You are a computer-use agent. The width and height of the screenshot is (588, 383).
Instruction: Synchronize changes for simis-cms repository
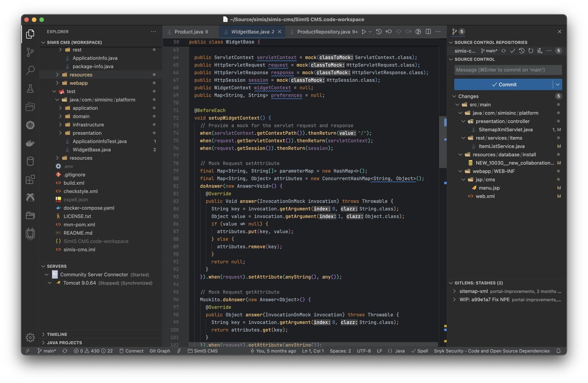[x=504, y=50]
